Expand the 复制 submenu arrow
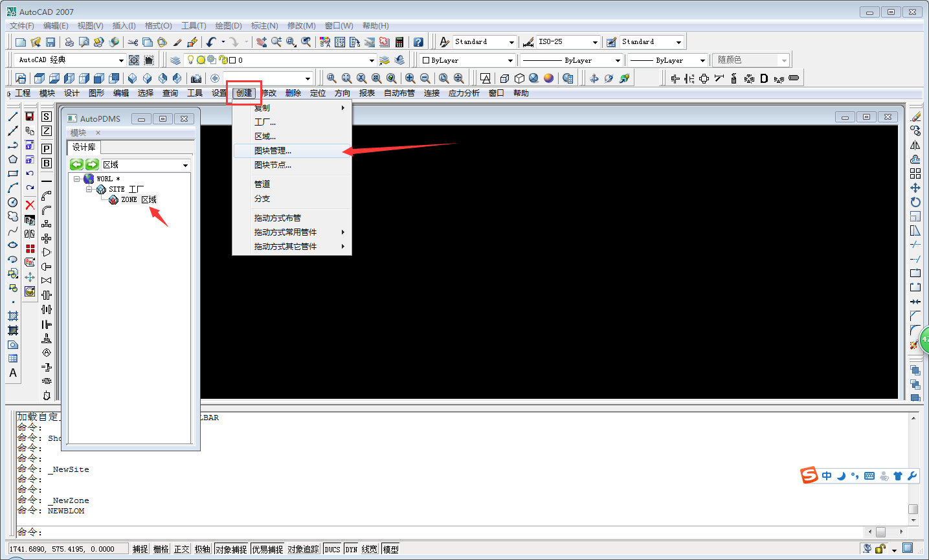The image size is (929, 560). (343, 108)
